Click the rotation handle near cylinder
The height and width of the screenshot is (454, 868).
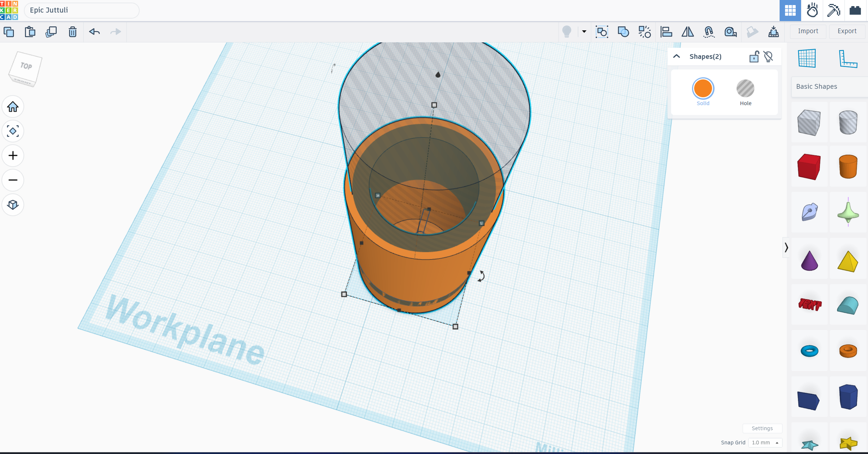click(481, 276)
